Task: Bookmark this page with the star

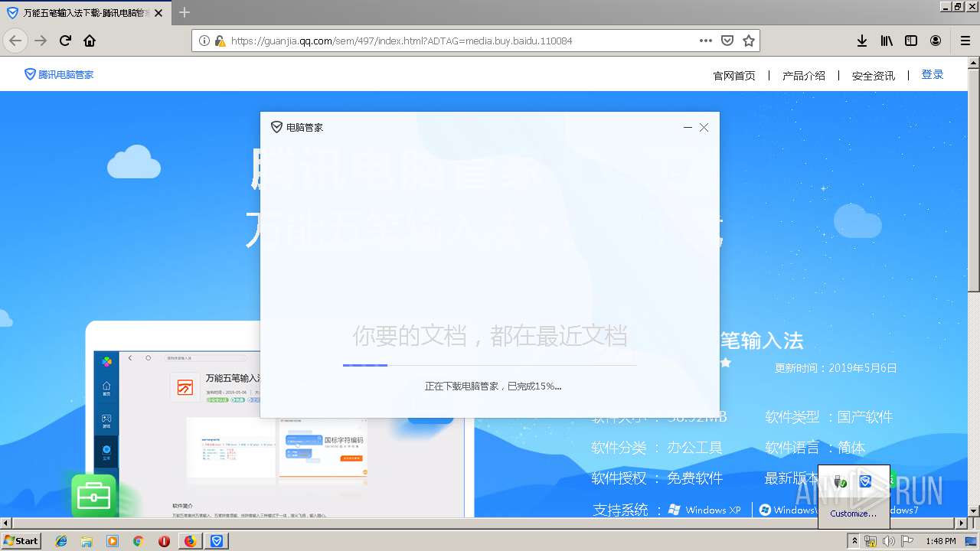Action: (x=749, y=41)
